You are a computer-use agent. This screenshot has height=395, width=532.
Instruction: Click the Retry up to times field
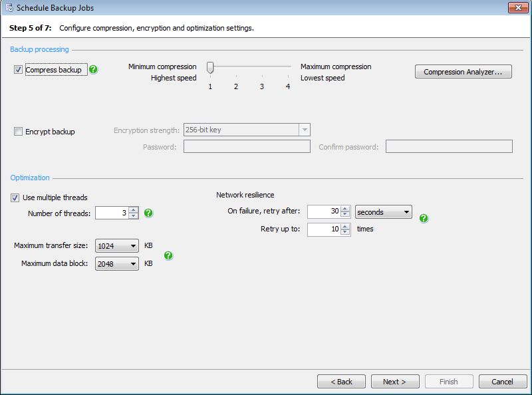pos(326,229)
